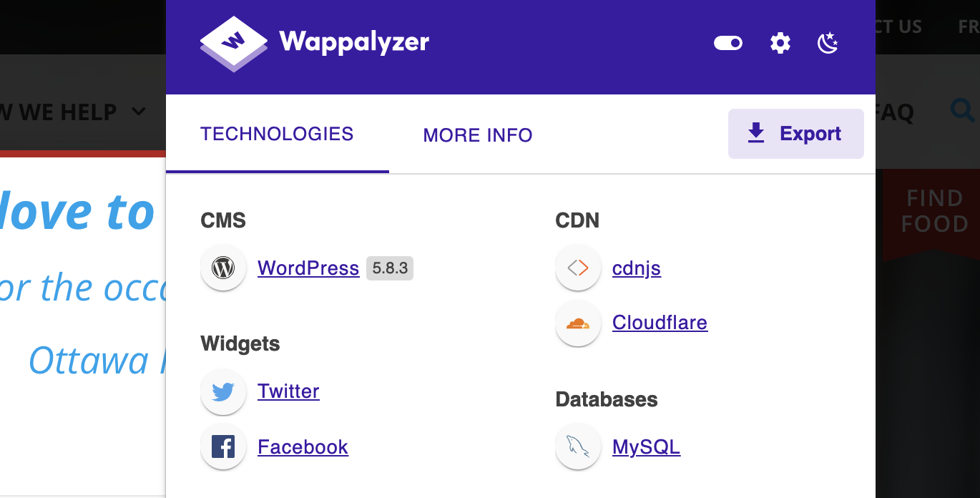Screen dimensions: 980x498
Task: Select the TECHNOLOGIES tab
Action: click(277, 134)
